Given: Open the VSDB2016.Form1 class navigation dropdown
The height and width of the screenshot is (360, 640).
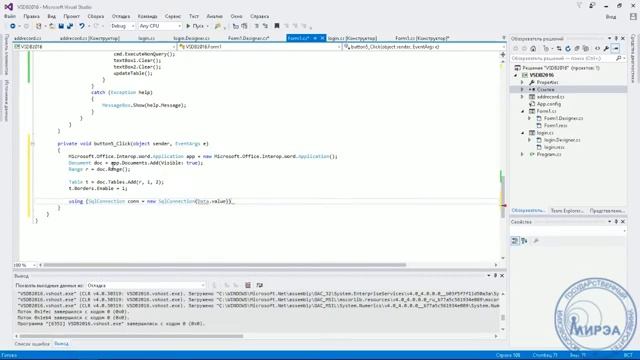Looking at the screenshot, I should (x=259, y=47).
